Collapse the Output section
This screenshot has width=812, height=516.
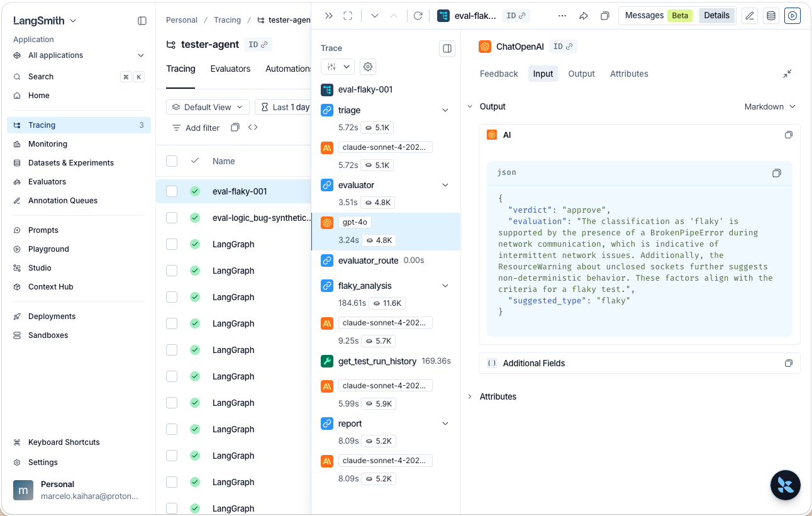[x=470, y=107]
